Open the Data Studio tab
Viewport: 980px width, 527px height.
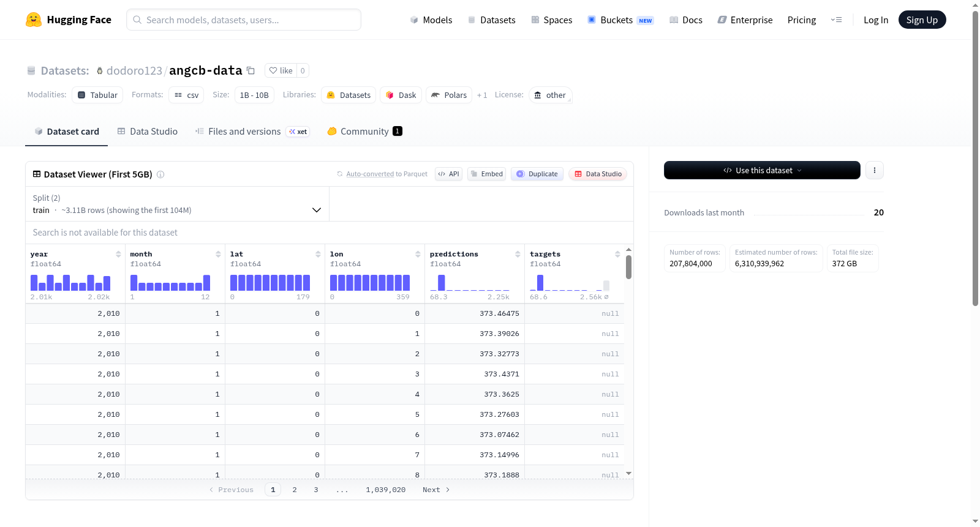coord(148,132)
